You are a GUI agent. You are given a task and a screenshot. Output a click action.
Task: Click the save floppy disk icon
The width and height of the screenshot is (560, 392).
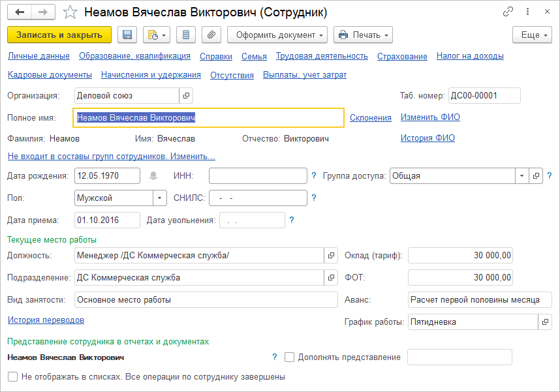[x=127, y=35]
